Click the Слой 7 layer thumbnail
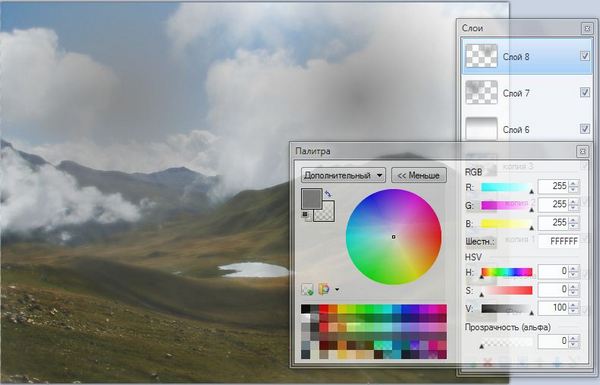Screen dimensions: 600x385 481,92
